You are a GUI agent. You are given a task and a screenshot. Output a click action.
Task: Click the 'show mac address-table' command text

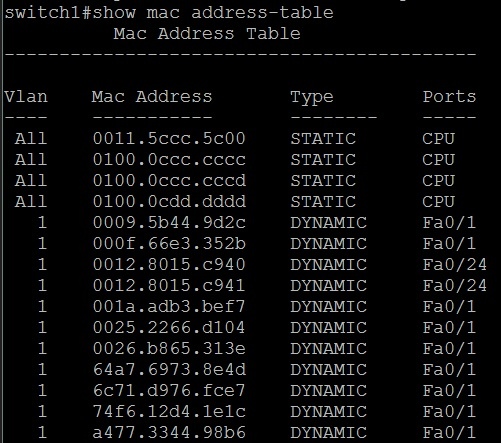pos(213,13)
